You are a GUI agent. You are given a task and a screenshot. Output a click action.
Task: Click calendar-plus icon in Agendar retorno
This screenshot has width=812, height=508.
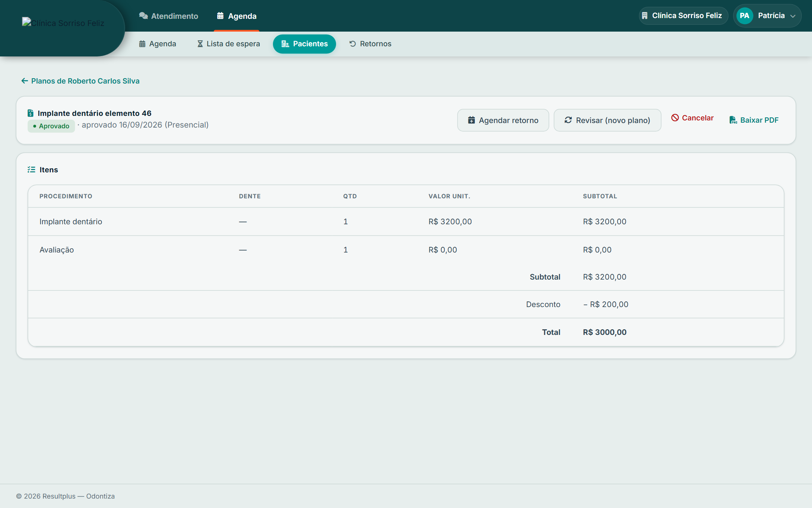click(x=471, y=120)
